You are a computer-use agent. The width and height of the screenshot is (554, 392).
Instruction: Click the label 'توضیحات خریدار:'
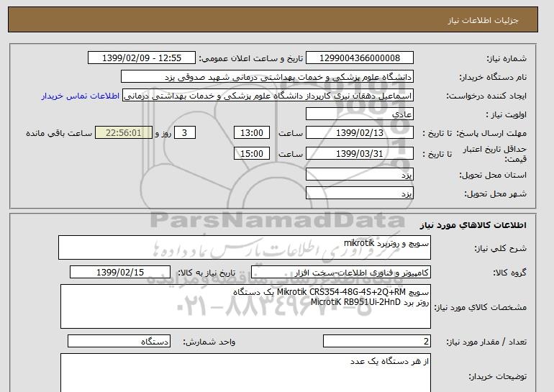[x=497, y=376]
